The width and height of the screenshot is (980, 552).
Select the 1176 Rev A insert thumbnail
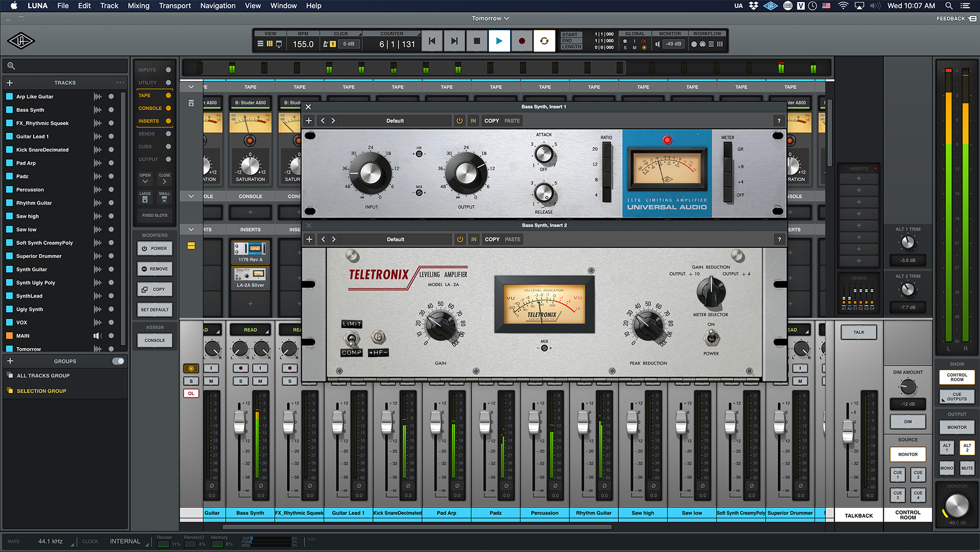[250, 251]
